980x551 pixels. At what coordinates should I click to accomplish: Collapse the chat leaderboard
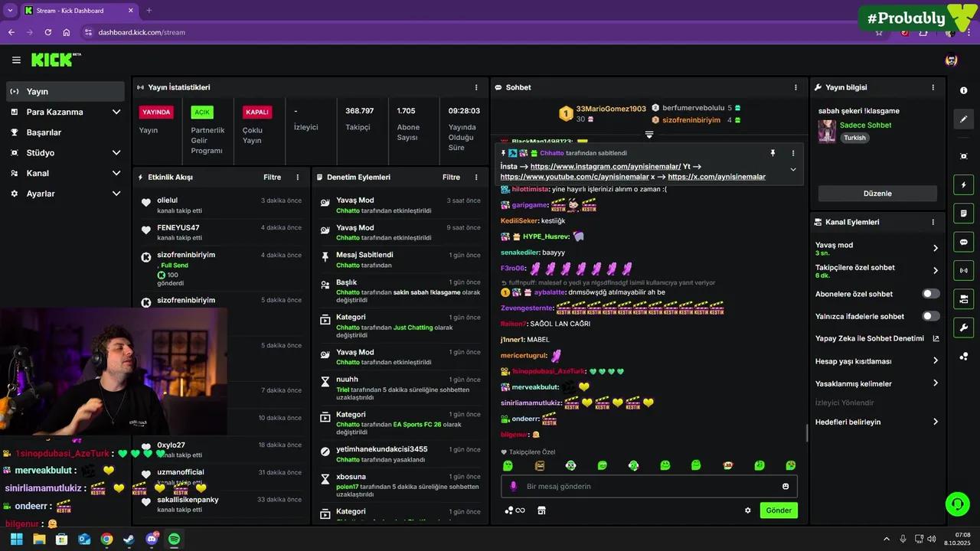(649, 135)
